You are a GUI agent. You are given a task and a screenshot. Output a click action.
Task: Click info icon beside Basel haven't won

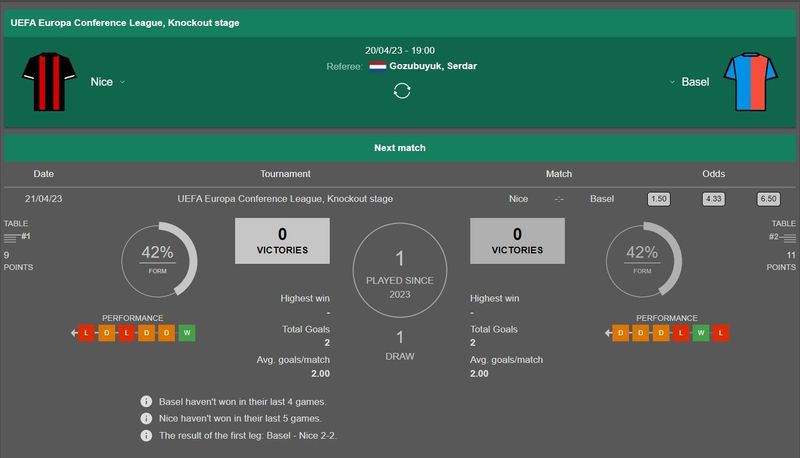[146, 401]
